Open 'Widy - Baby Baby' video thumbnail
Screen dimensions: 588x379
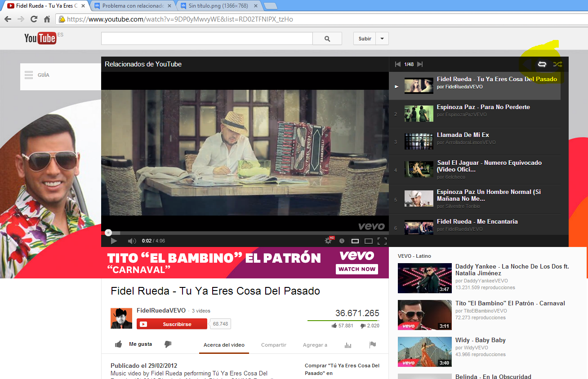click(x=425, y=352)
